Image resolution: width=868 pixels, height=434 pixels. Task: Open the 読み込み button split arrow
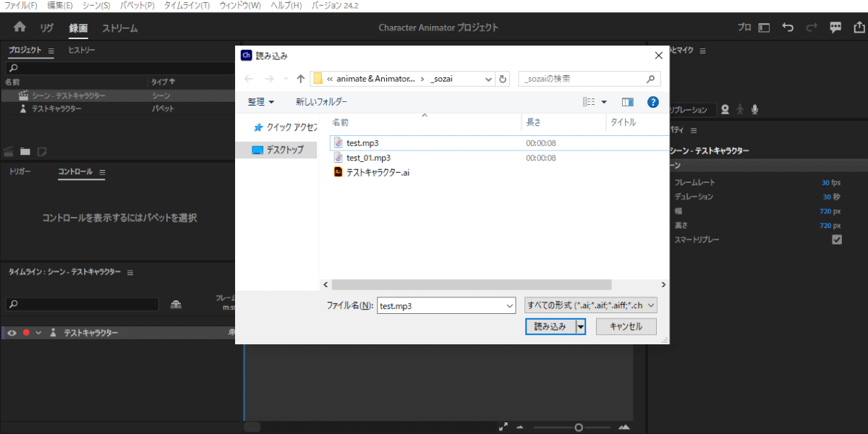click(580, 326)
